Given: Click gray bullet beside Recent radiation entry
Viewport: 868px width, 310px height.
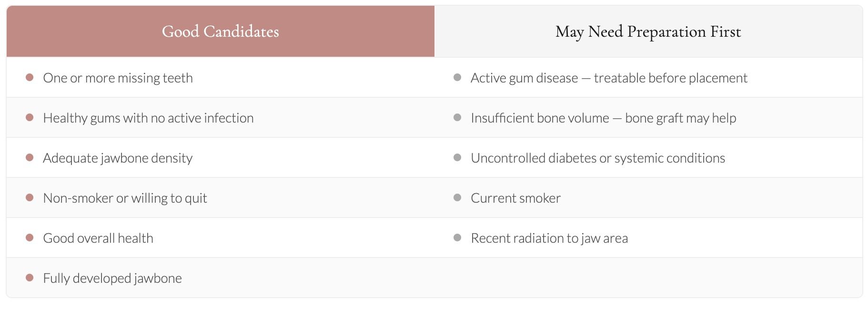Looking at the screenshot, I should pyautogui.click(x=457, y=238).
